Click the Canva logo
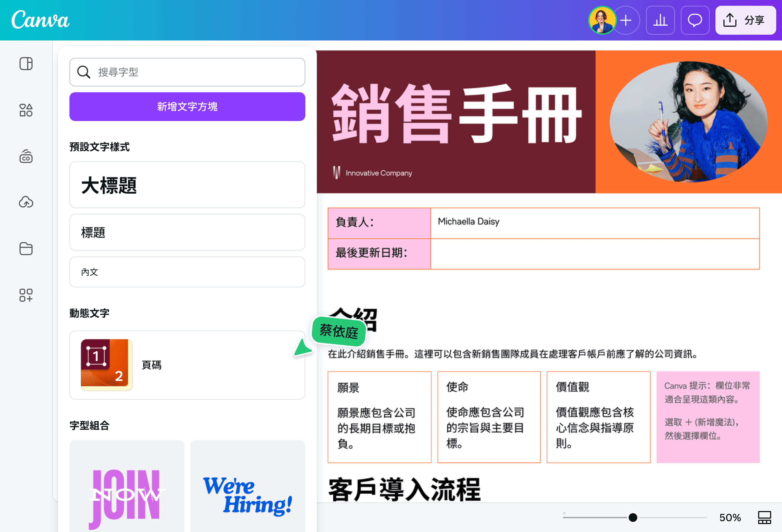The image size is (782, 532). tap(40, 20)
